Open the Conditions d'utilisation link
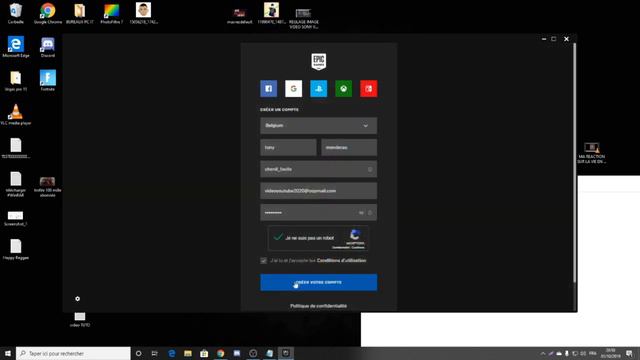The image size is (640, 360). coord(342,260)
